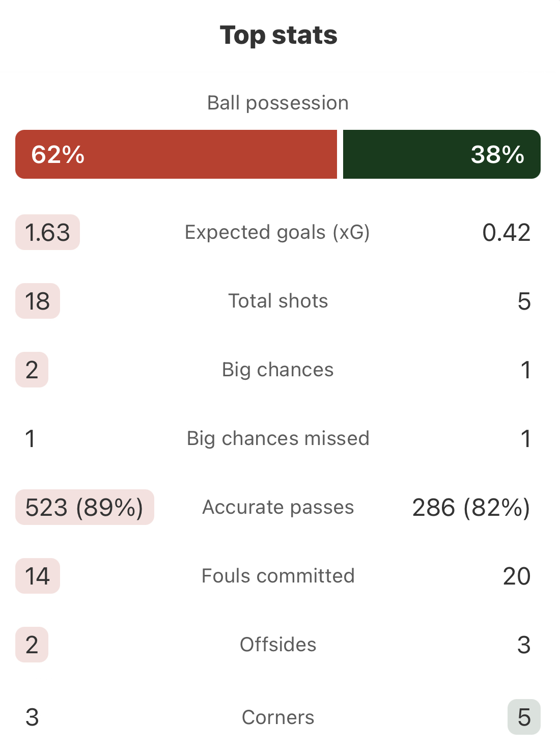Tap the highlighted 14 fouls badge
Image resolution: width=560 pixels, height=749 pixels.
[x=38, y=576]
